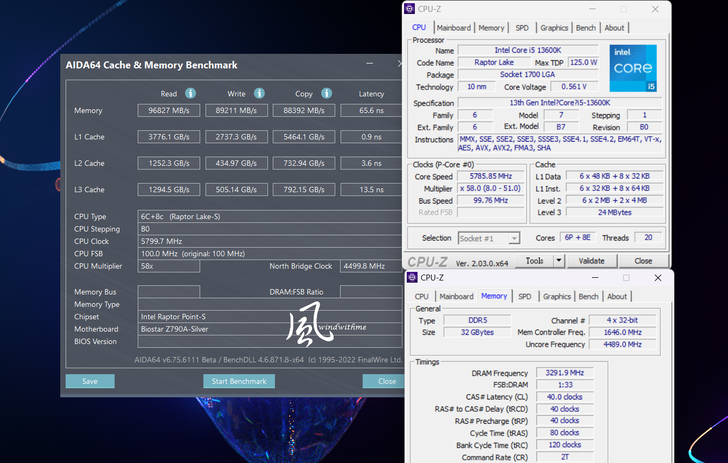The image size is (728, 463).
Task: Click the Write info icon in AIDA64
Action: [x=259, y=94]
